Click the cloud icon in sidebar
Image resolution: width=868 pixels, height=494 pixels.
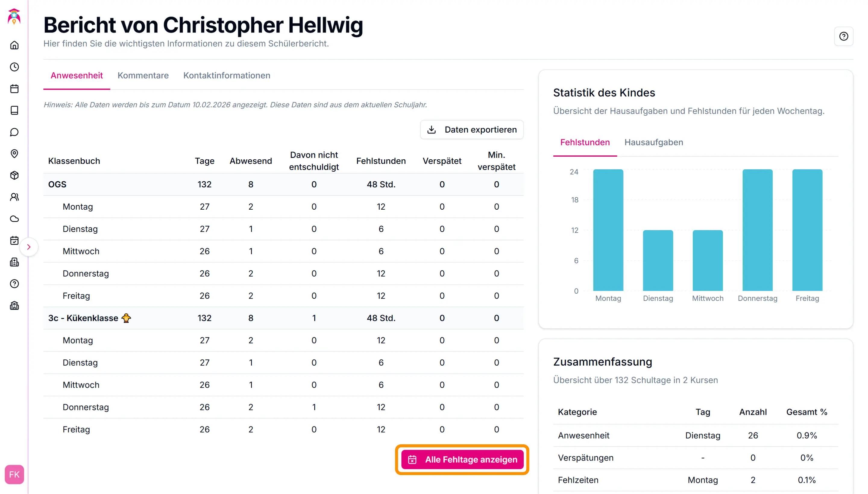[x=14, y=219]
